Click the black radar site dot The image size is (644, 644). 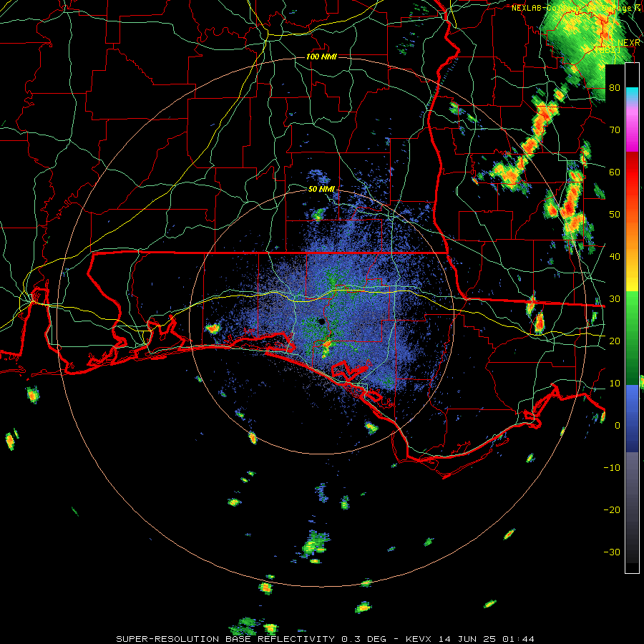321,321
